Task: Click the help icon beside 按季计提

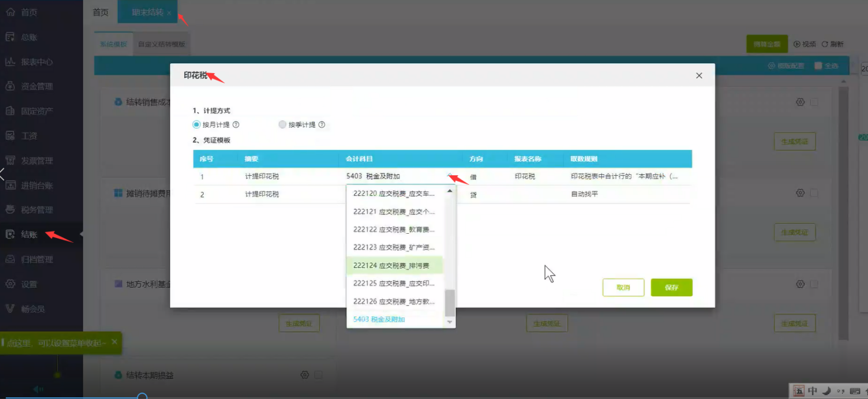Action: click(322, 125)
